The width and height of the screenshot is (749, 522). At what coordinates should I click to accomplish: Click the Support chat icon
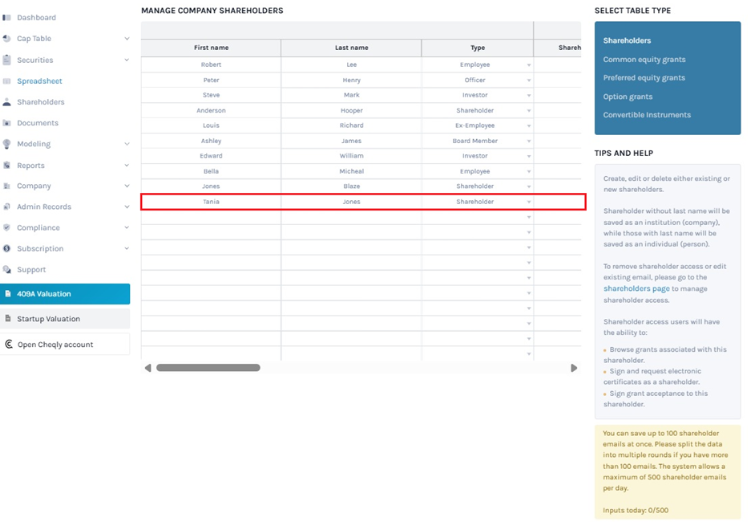tap(7, 269)
